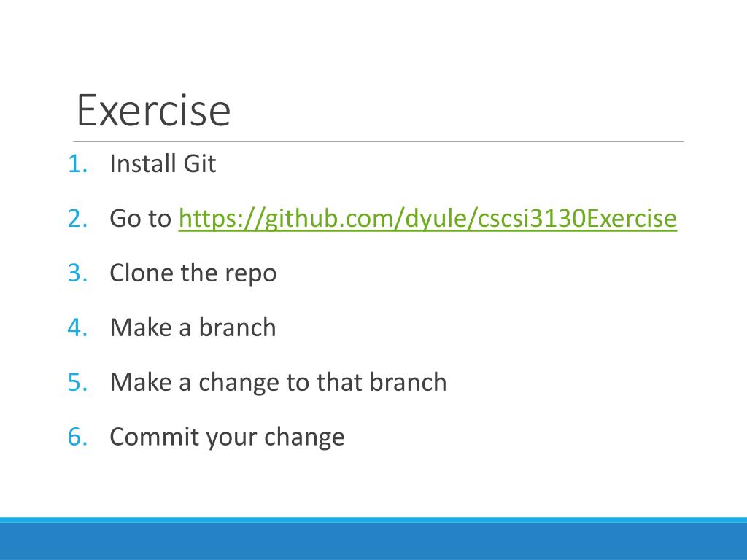Click the word 'Git' in step one
This screenshot has width=747, height=560.
tap(200, 163)
